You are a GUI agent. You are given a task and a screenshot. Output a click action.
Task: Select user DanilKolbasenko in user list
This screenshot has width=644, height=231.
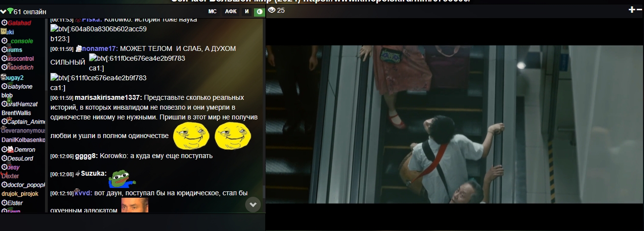pos(23,140)
